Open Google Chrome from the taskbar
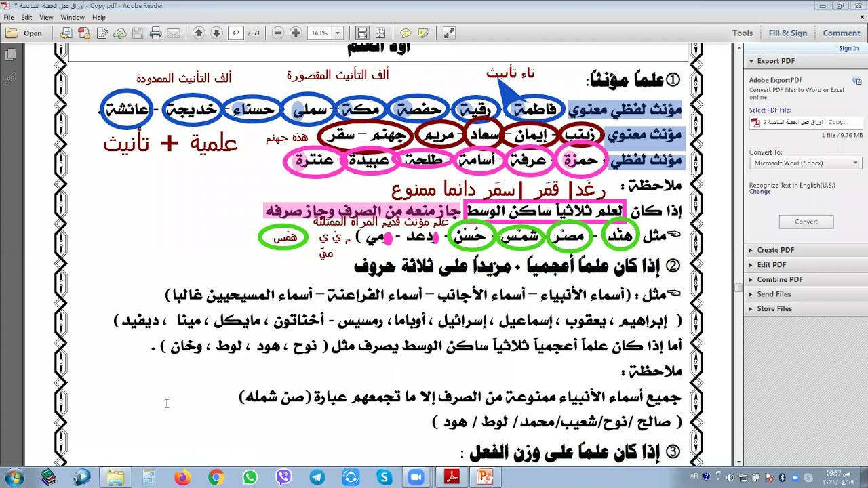The height and width of the screenshot is (488, 868). tap(216, 478)
